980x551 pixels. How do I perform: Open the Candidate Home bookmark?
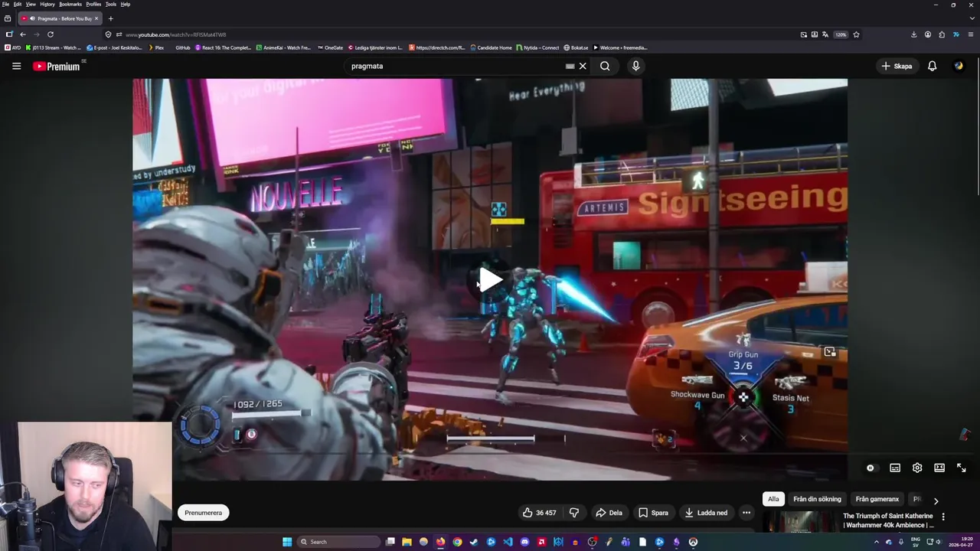click(491, 47)
